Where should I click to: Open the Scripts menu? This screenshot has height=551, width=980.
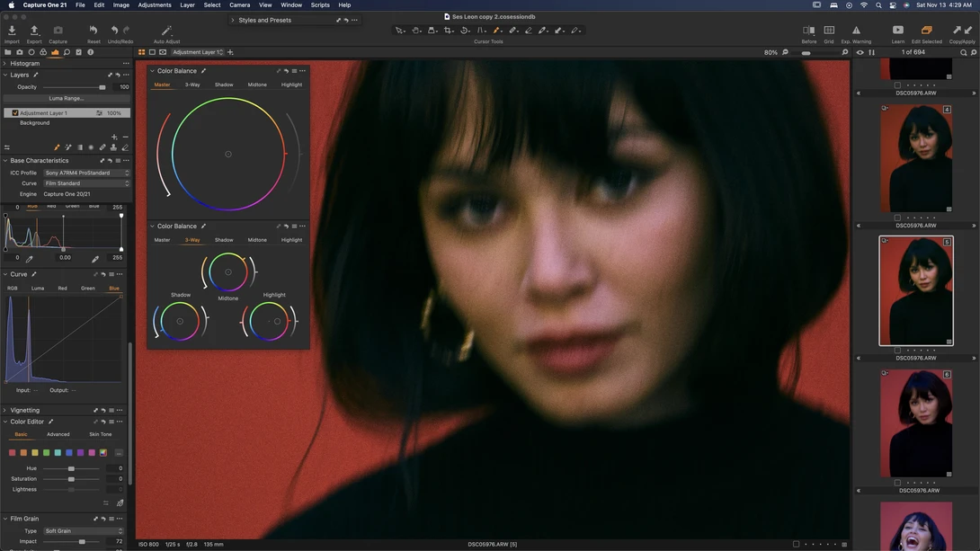coord(320,5)
